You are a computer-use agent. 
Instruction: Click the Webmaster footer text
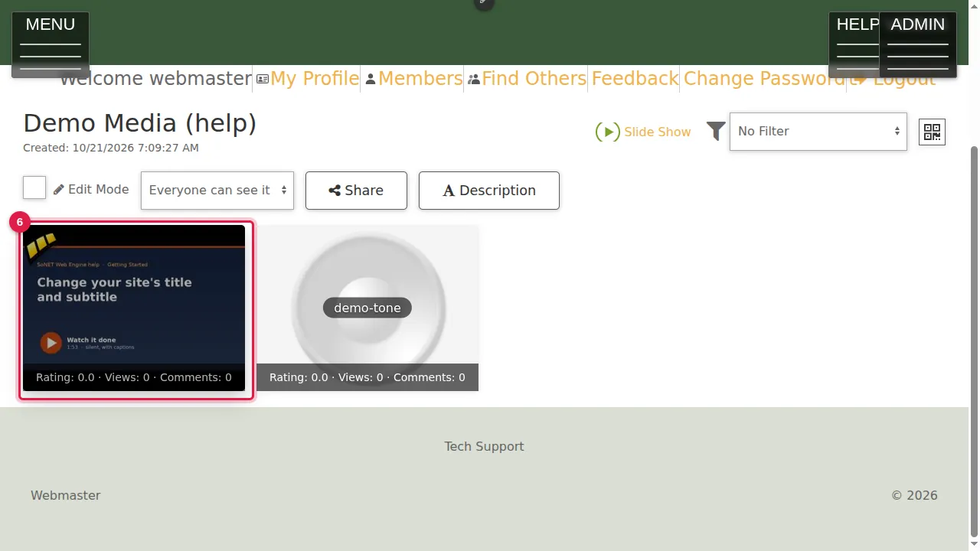[x=66, y=495]
